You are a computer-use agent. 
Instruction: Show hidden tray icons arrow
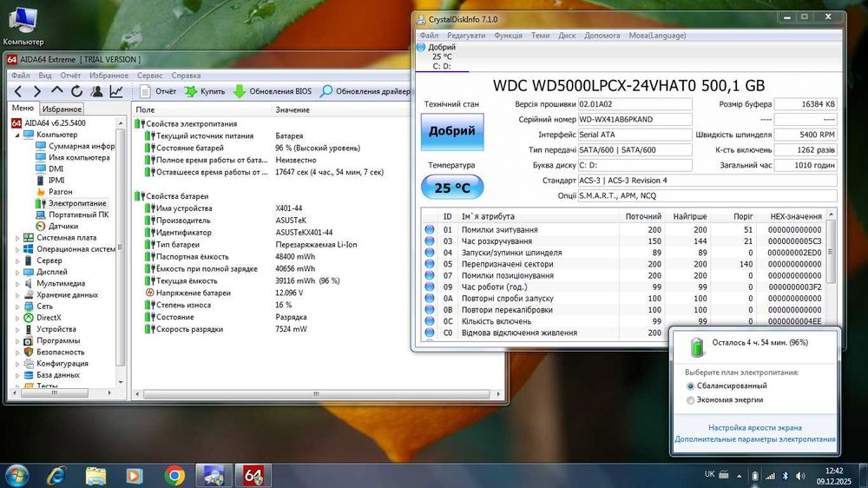pyautogui.click(x=739, y=476)
